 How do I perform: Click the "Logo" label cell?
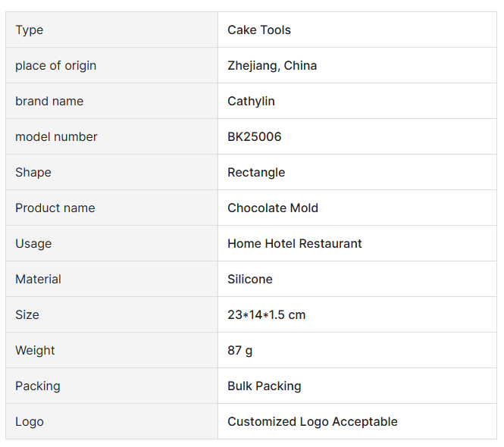coord(30,422)
